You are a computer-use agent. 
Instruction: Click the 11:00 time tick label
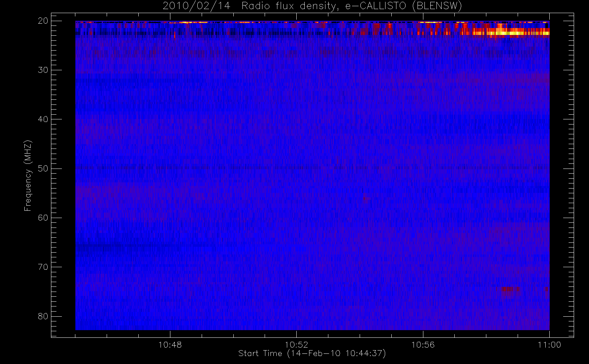(x=549, y=345)
